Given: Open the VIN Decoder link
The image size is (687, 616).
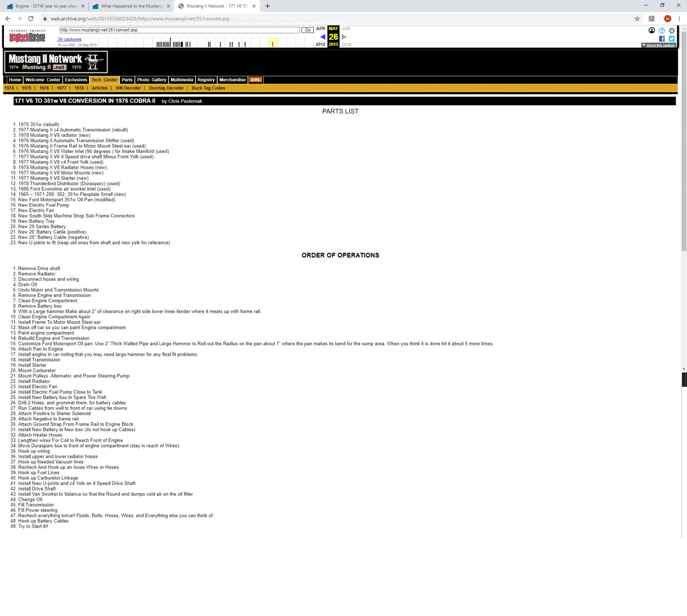Looking at the screenshot, I should (128, 88).
